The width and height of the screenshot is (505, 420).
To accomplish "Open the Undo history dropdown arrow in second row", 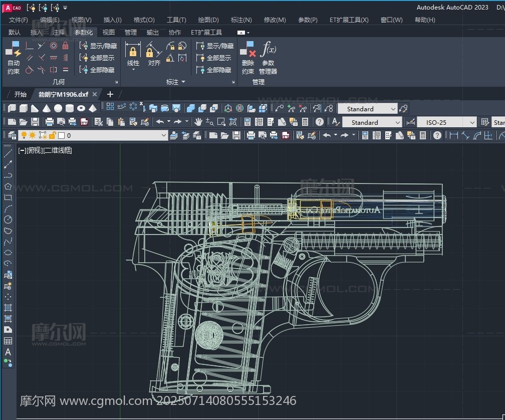I will tap(169, 122).
